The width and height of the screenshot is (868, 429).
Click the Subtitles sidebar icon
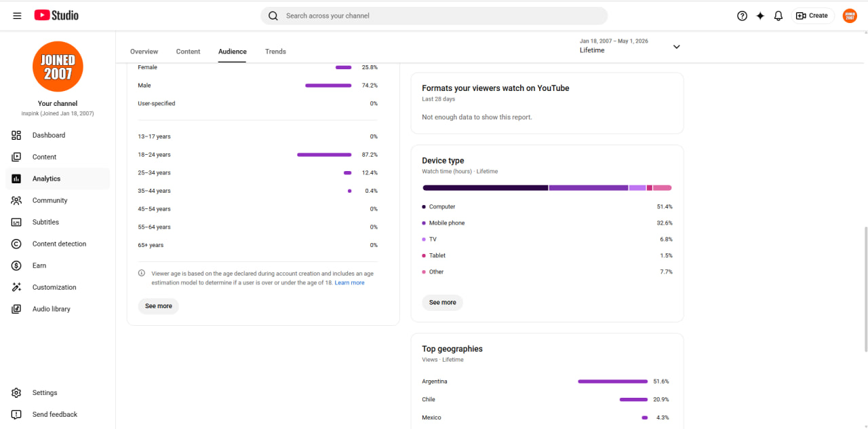tap(16, 222)
